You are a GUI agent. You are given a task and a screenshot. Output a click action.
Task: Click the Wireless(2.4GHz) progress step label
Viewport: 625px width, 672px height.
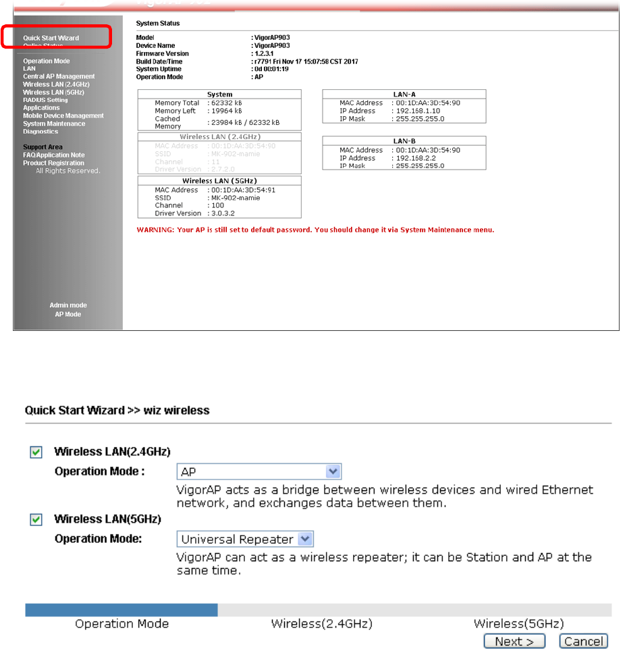[x=322, y=623]
